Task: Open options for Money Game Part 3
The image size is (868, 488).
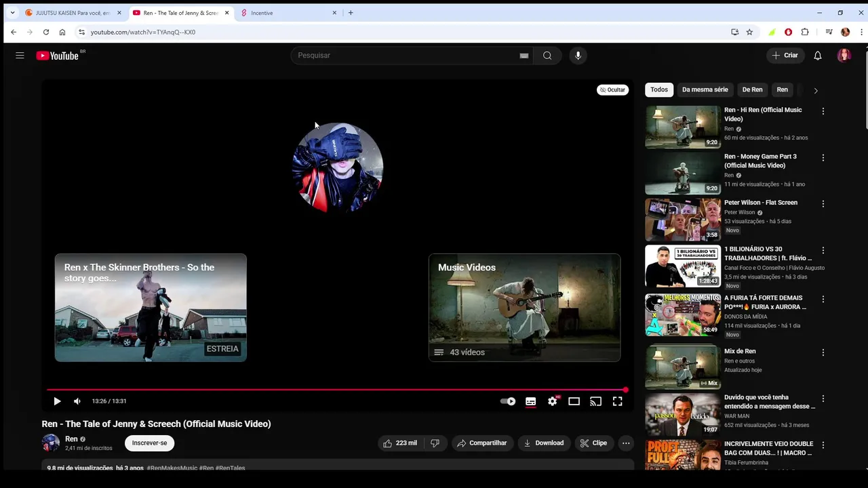Action: [x=823, y=158]
